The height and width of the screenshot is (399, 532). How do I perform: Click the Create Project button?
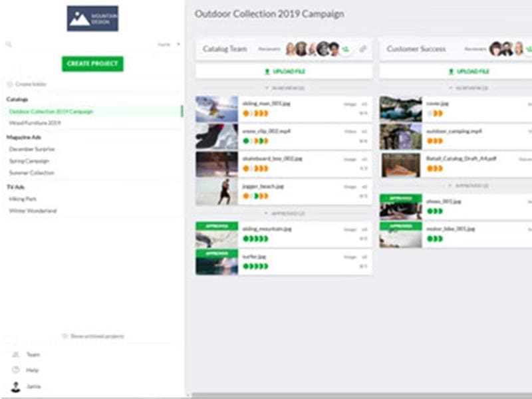(x=92, y=64)
